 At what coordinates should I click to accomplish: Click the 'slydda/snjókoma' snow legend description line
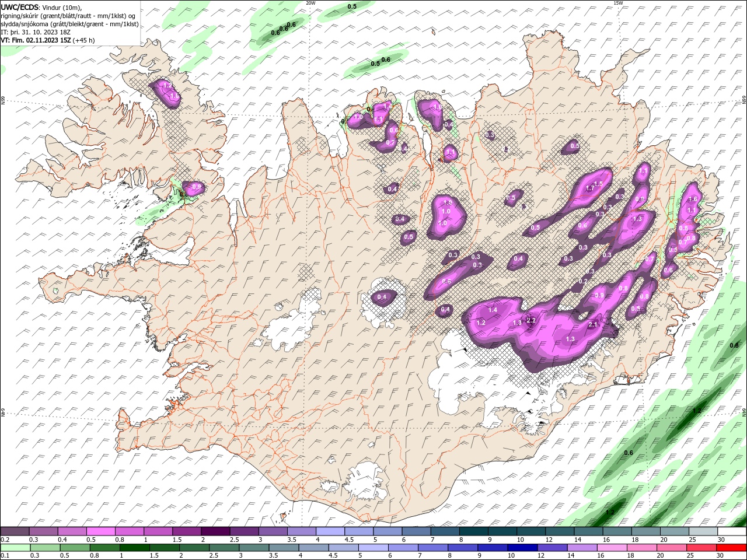click(x=69, y=24)
